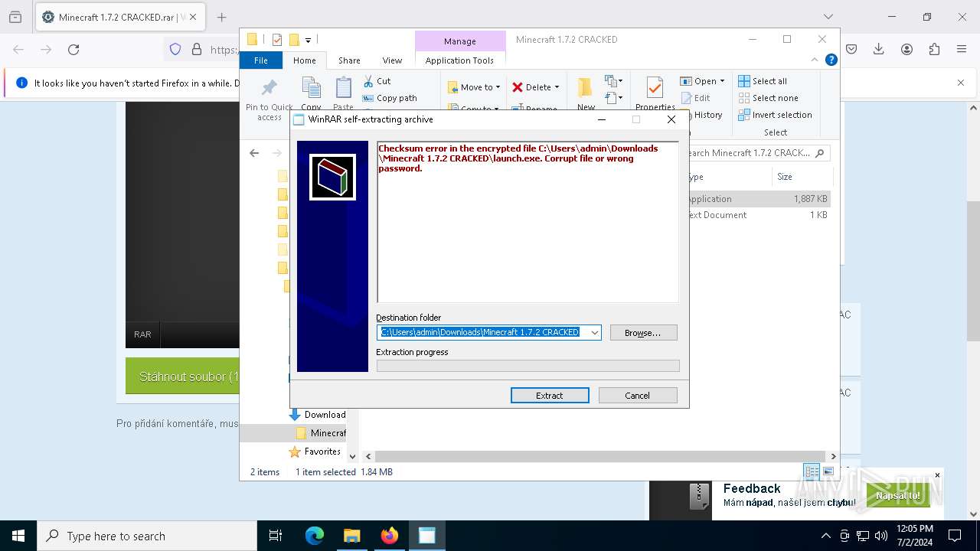Open Microsoft Edge from the taskbar

click(x=315, y=536)
